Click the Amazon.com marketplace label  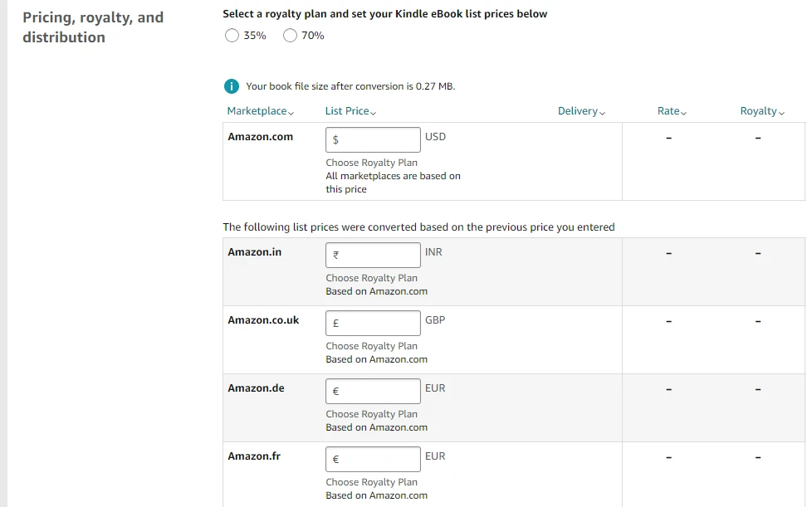tap(260, 137)
